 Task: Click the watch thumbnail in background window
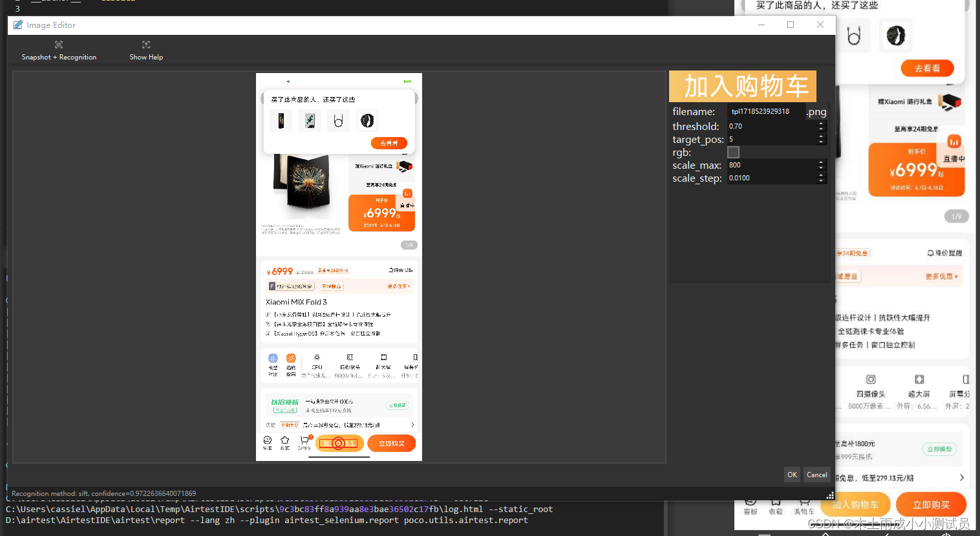tap(896, 36)
